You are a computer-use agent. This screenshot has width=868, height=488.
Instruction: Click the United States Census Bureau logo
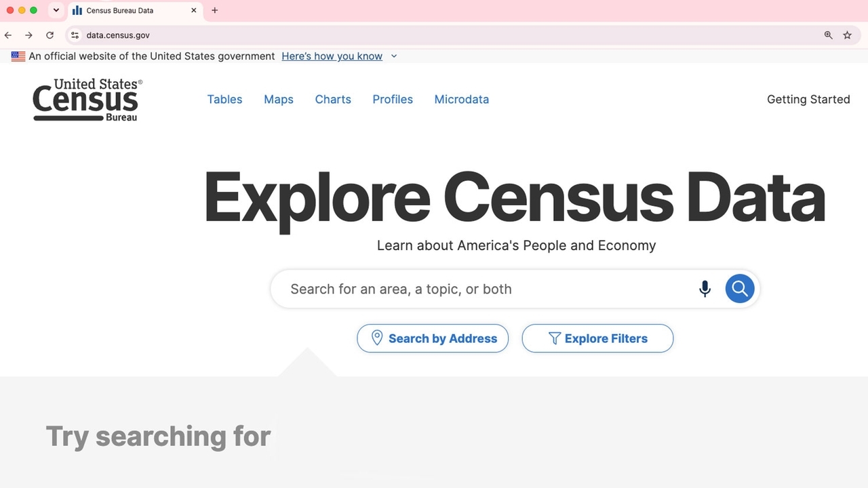tap(87, 100)
